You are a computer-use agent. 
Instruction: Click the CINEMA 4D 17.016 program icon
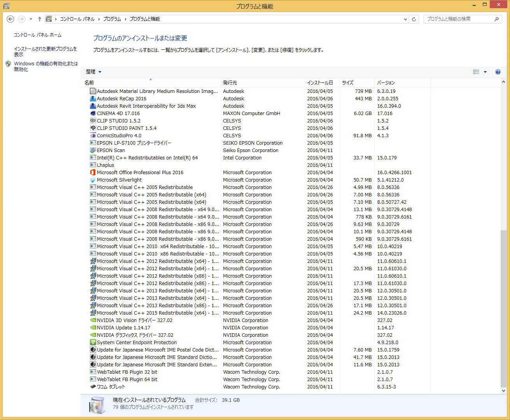[93, 114]
